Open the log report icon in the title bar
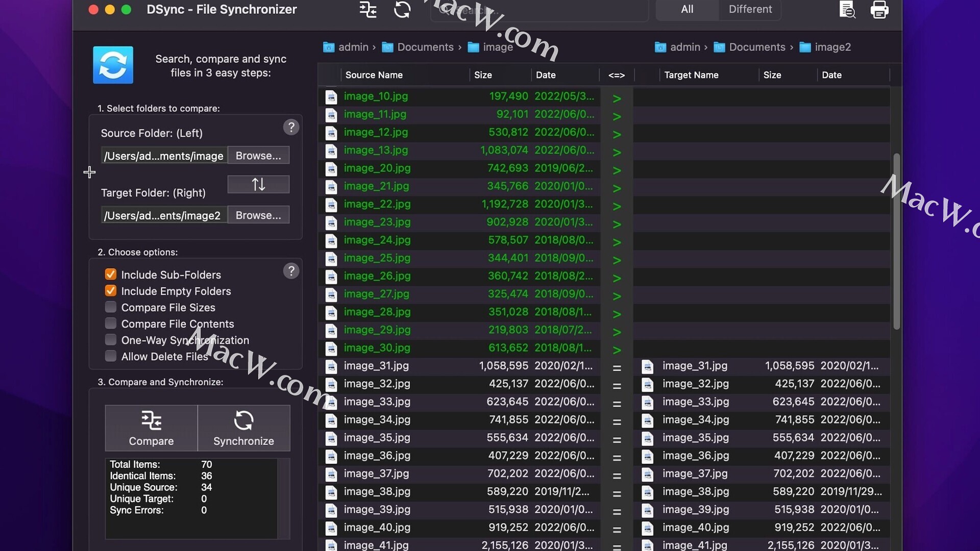Screen dimensions: 980x551 click(x=847, y=10)
